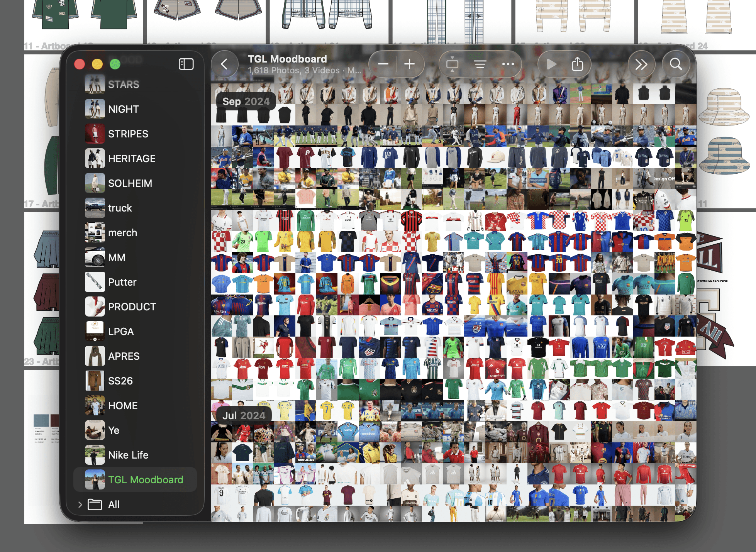Image resolution: width=756 pixels, height=552 pixels.
Task: Open the STRIPES album
Action: pyautogui.click(x=128, y=134)
